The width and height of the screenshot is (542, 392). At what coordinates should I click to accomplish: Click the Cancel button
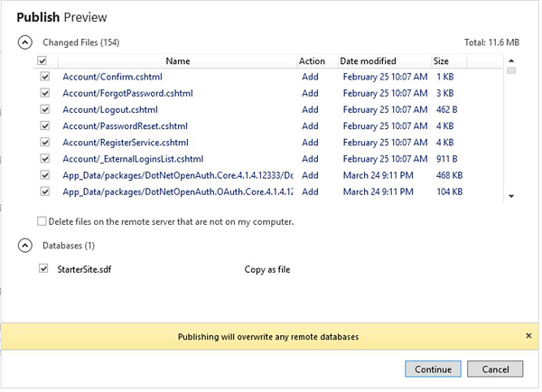pyautogui.click(x=495, y=369)
